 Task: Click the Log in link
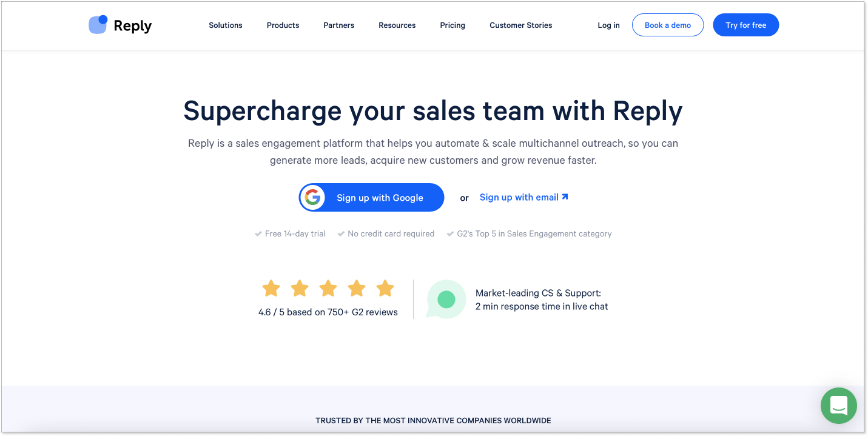[608, 25]
